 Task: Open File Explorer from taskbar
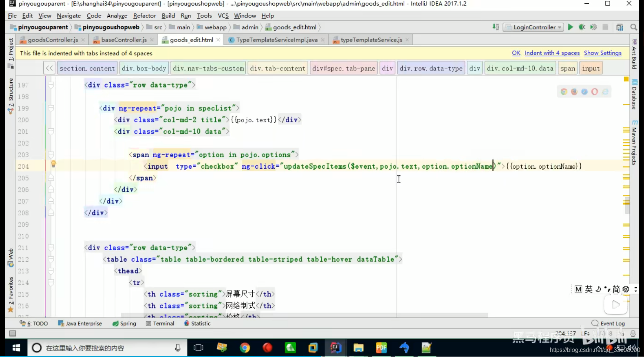(358, 348)
